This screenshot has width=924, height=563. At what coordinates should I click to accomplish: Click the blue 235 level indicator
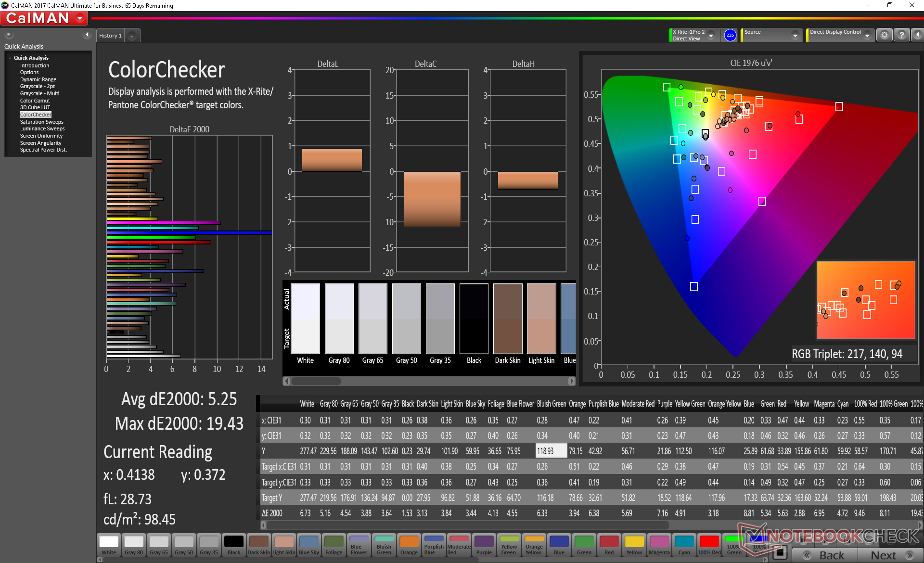(x=730, y=35)
